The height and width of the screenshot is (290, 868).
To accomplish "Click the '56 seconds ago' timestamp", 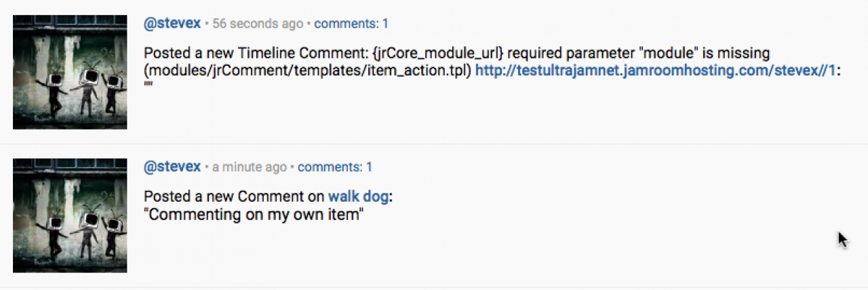I will coord(258,24).
